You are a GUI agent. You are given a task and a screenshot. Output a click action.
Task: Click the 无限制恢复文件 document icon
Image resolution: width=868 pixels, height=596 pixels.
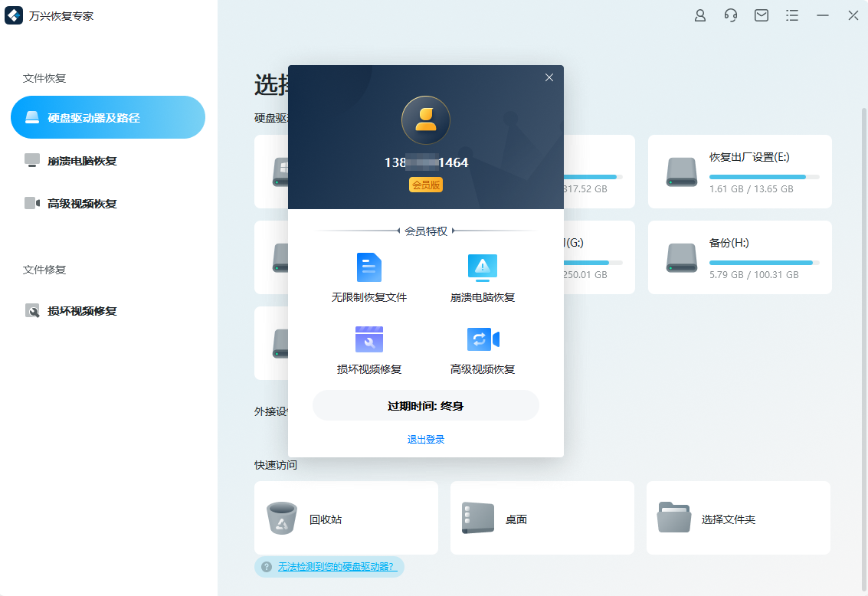pos(369,267)
